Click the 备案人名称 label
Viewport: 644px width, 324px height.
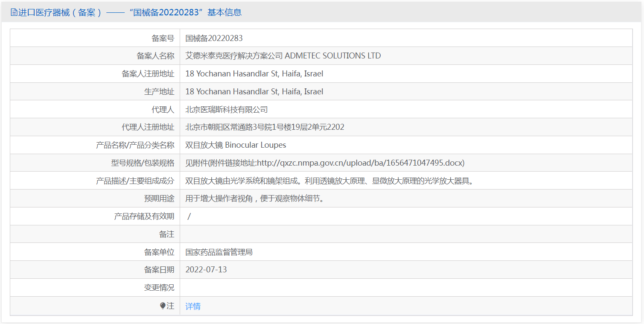(155, 56)
